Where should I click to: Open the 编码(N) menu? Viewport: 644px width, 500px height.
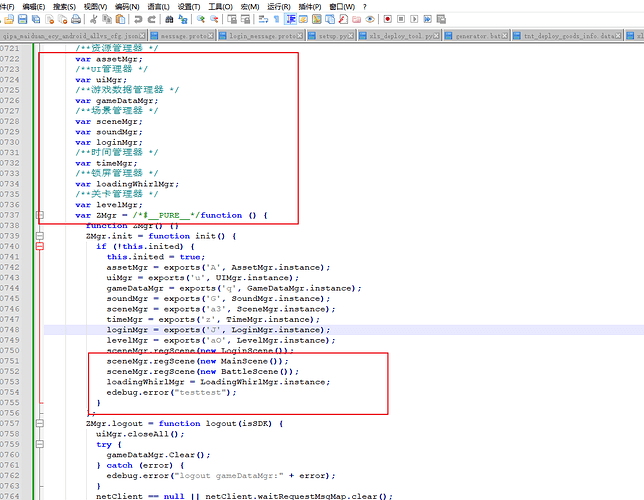(x=127, y=7)
